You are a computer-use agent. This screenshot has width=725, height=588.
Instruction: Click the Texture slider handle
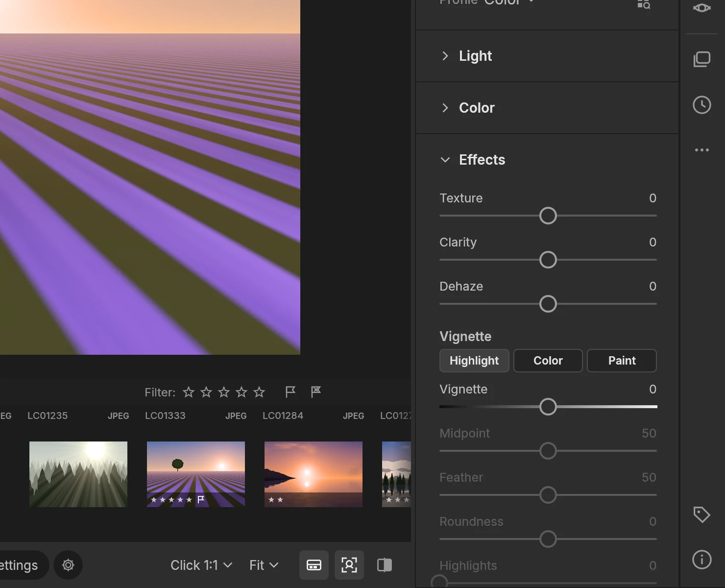click(x=548, y=216)
